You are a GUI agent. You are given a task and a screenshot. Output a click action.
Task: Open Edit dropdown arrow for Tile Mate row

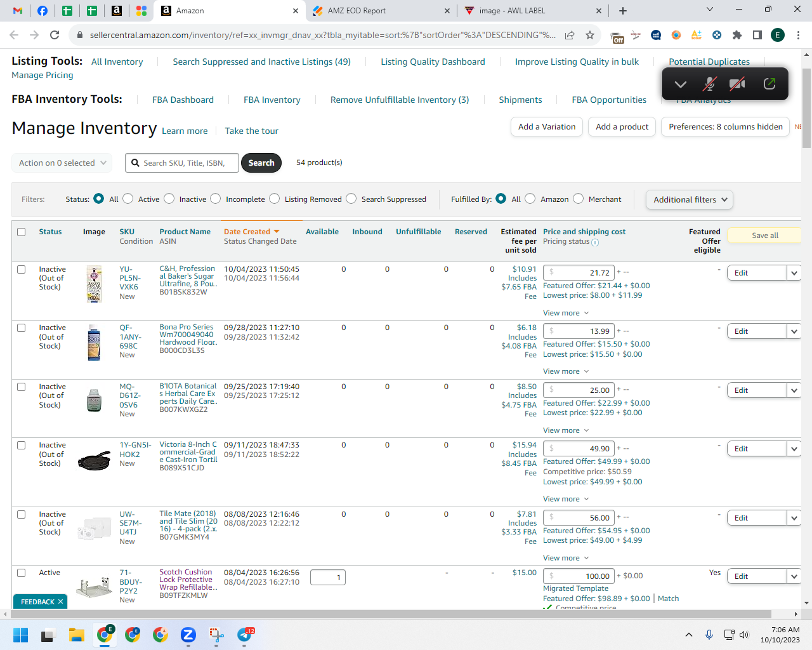click(x=794, y=518)
